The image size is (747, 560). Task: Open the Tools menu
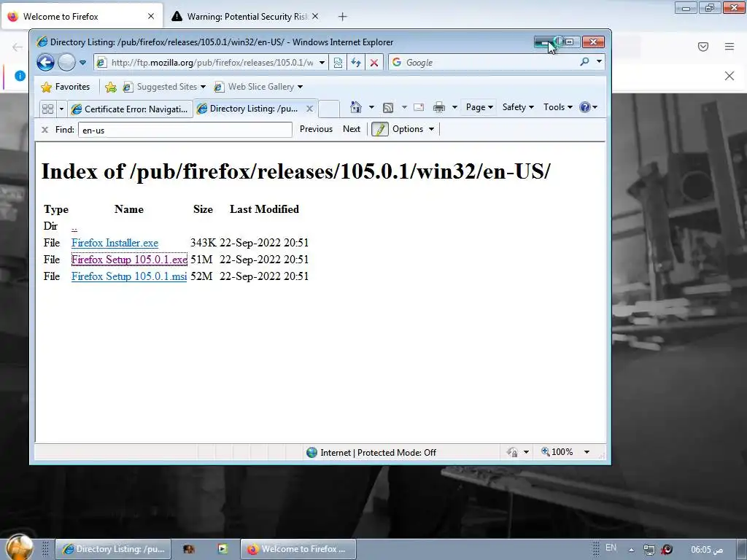[x=558, y=107]
